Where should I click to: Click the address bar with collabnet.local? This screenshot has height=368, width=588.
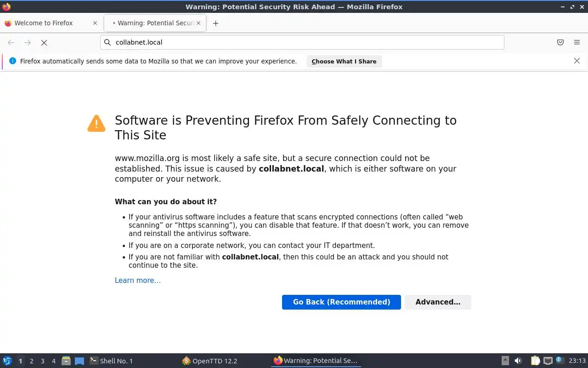303,42
